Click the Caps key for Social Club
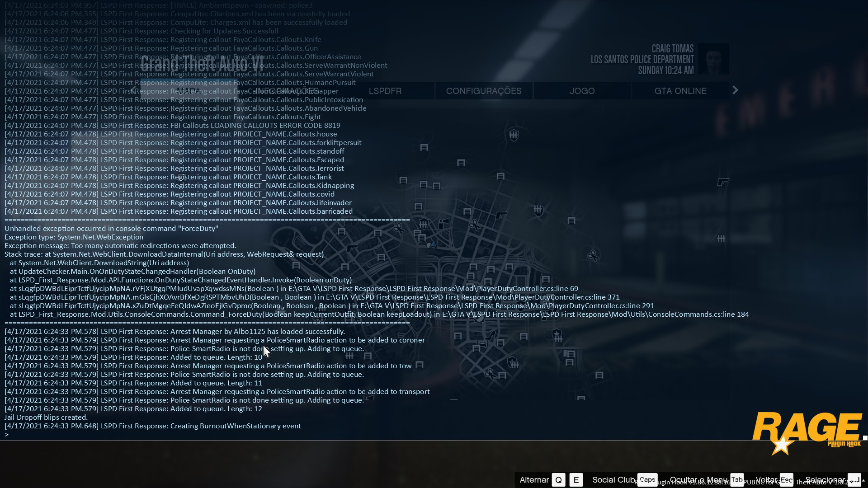 tap(647, 480)
